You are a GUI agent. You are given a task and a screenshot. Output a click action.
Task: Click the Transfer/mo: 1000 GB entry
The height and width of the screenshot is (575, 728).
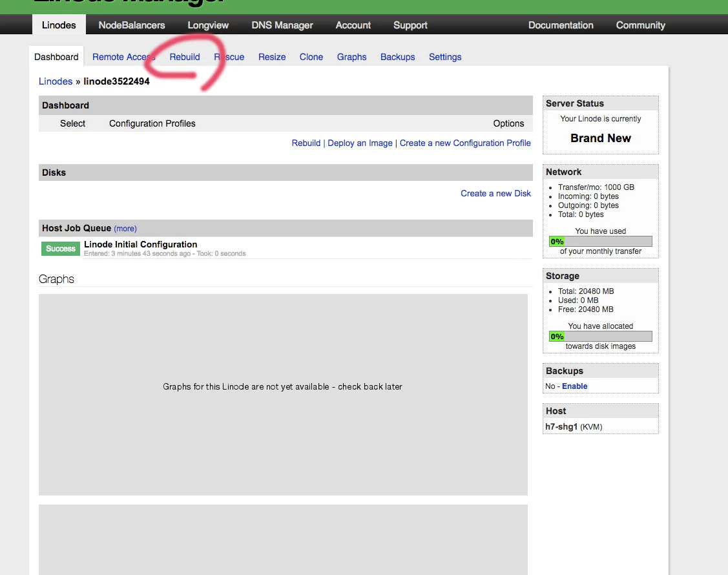pyautogui.click(x=596, y=187)
